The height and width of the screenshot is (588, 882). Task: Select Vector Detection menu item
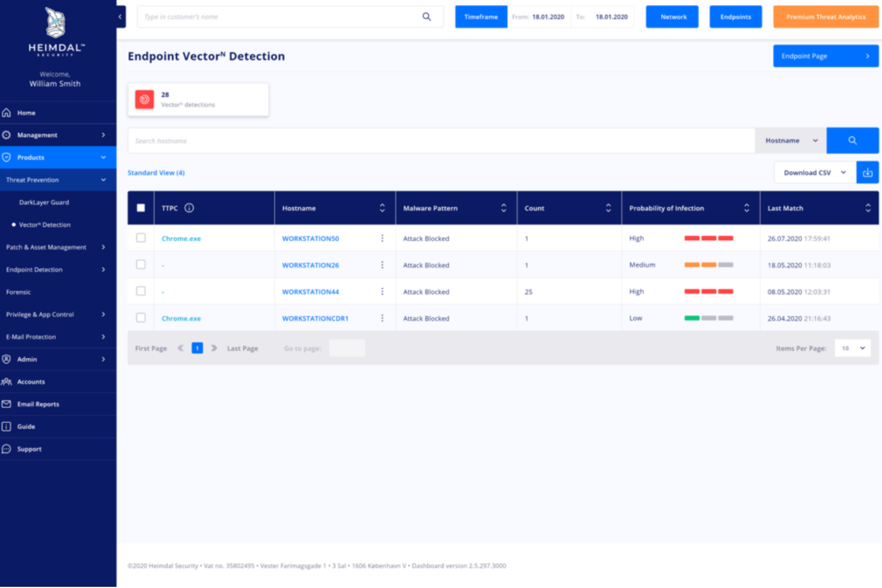point(45,225)
